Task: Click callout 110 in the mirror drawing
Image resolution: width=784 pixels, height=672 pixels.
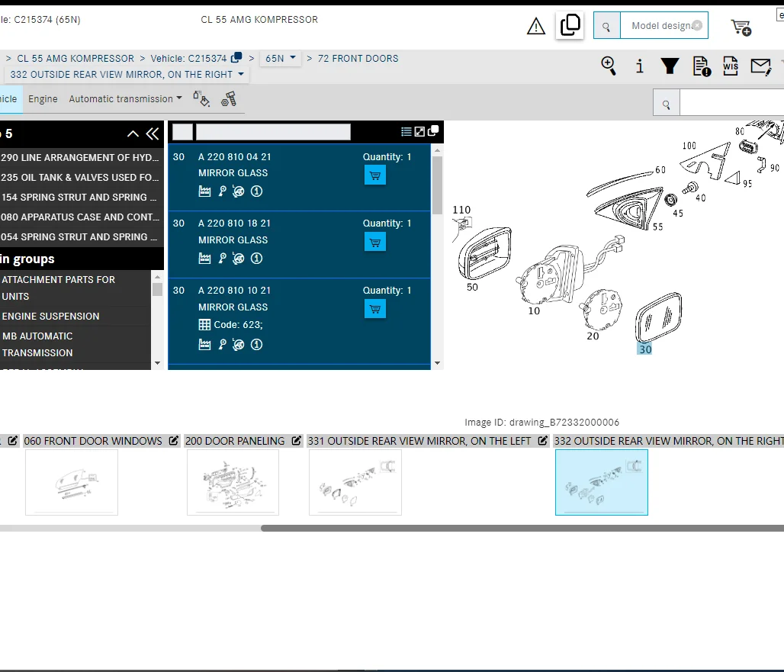Action: pos(461,210)
